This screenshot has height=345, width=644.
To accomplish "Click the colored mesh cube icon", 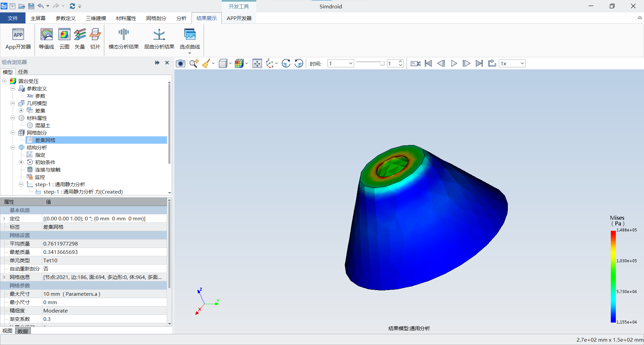I will pyautogui.click(x=239, y=63).
